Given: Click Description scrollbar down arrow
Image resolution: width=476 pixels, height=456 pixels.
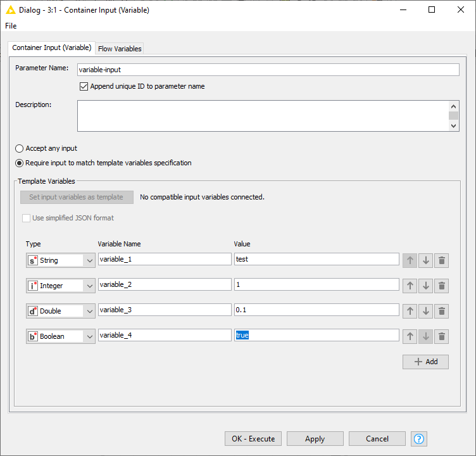Looking at the screenshot, I should pyautogui.click(x=454, y=126).
